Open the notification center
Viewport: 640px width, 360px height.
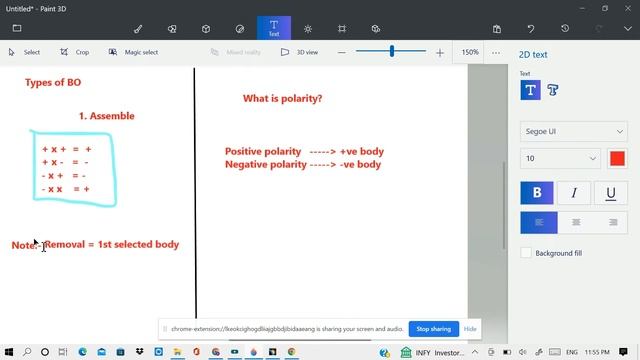(623, 352)
